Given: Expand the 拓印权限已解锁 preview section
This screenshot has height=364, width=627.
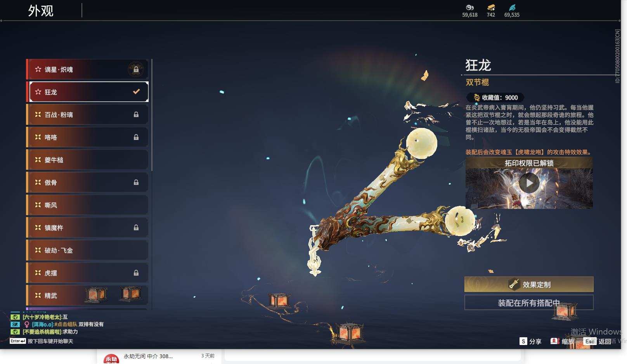Looking at the screenshot, I should point(528,163).
